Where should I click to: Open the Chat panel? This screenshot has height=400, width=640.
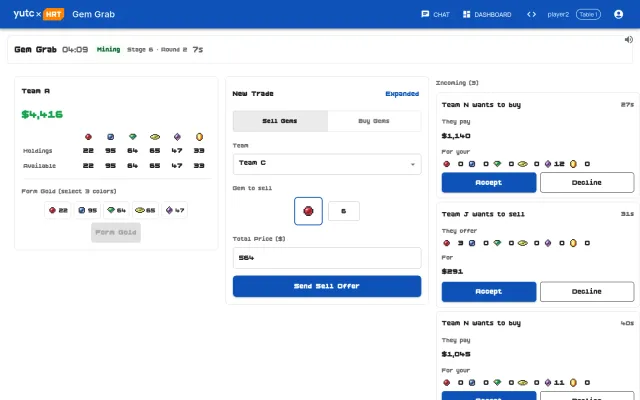tap(435, 14)
